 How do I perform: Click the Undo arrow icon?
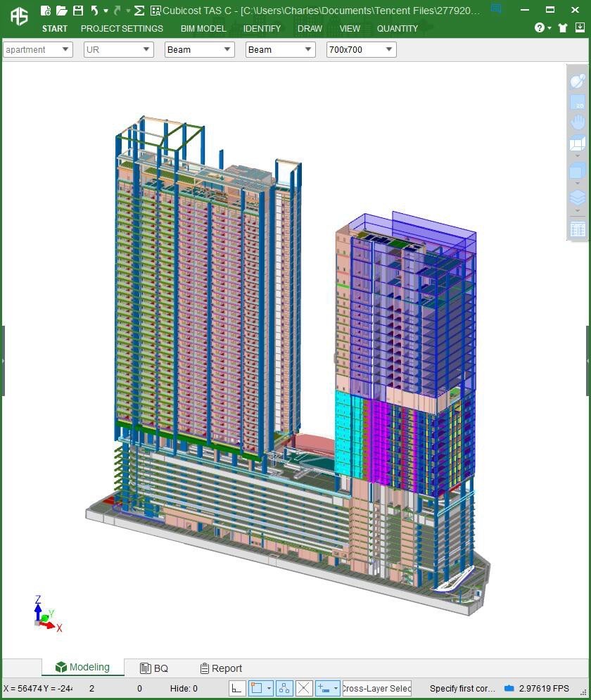(94, 11)
